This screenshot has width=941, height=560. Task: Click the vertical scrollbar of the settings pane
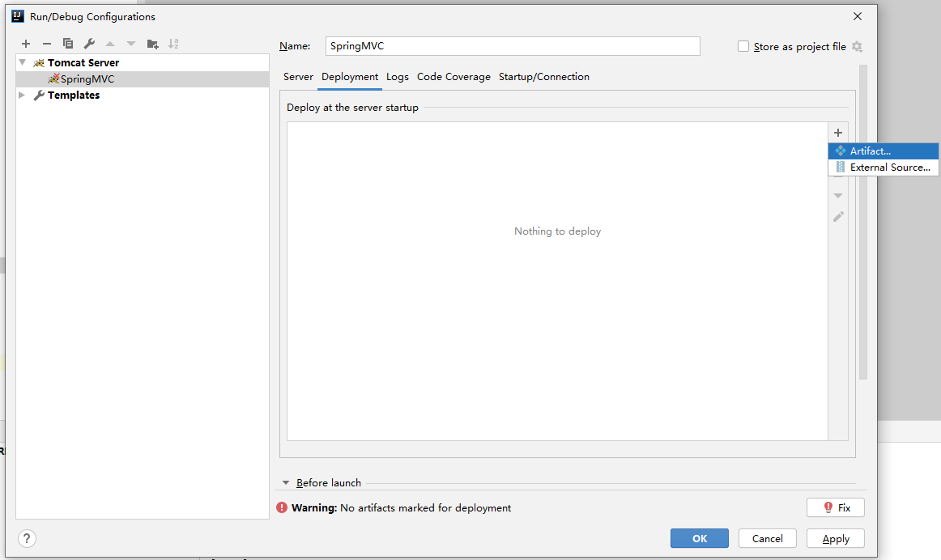click(x=863, y=222)
